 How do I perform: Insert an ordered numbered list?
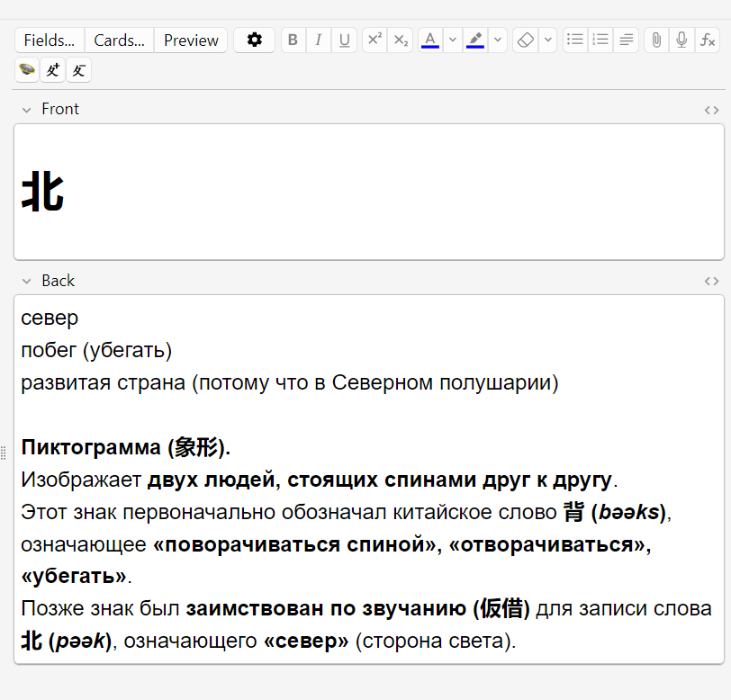tap(600, 40)
